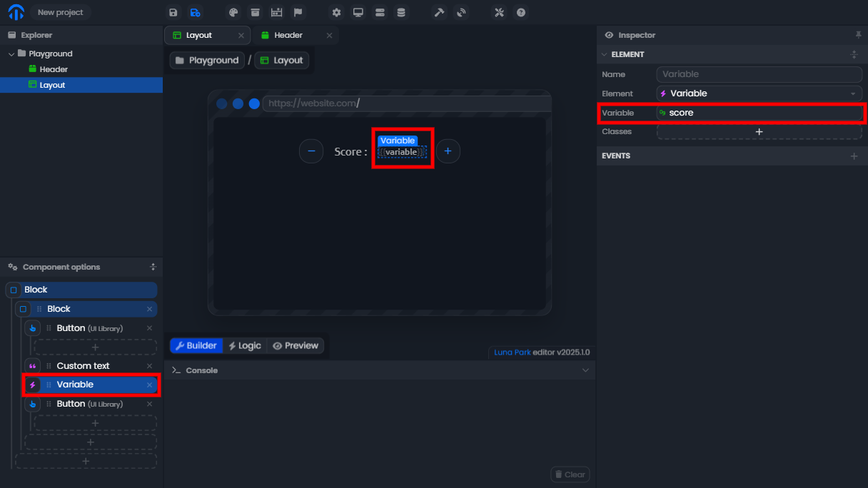Viewport: 868px width, 488px height.
Task: Click the Luna Park logo icon
Action: tap(16, 12)
